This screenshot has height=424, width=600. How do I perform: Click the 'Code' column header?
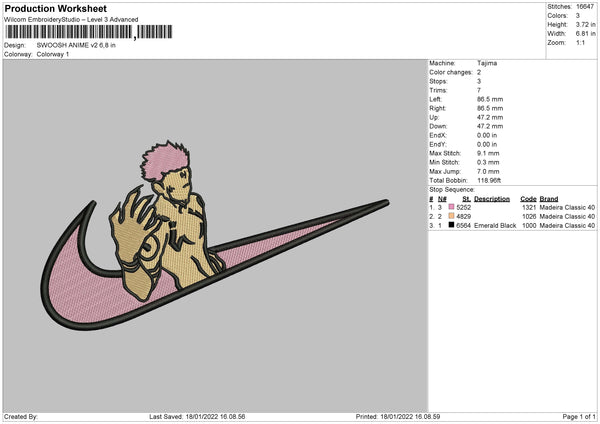click(x=528, y=199)
